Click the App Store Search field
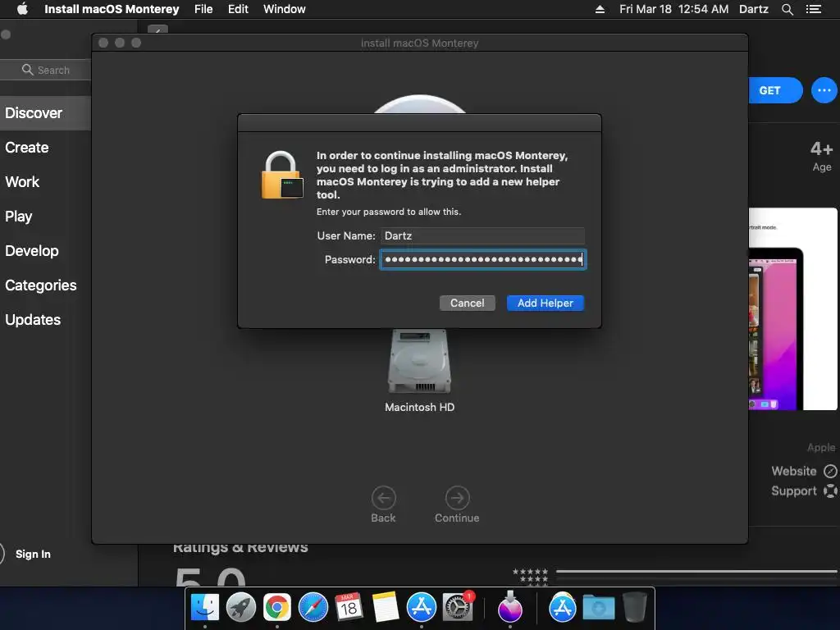 pos(46,70)
